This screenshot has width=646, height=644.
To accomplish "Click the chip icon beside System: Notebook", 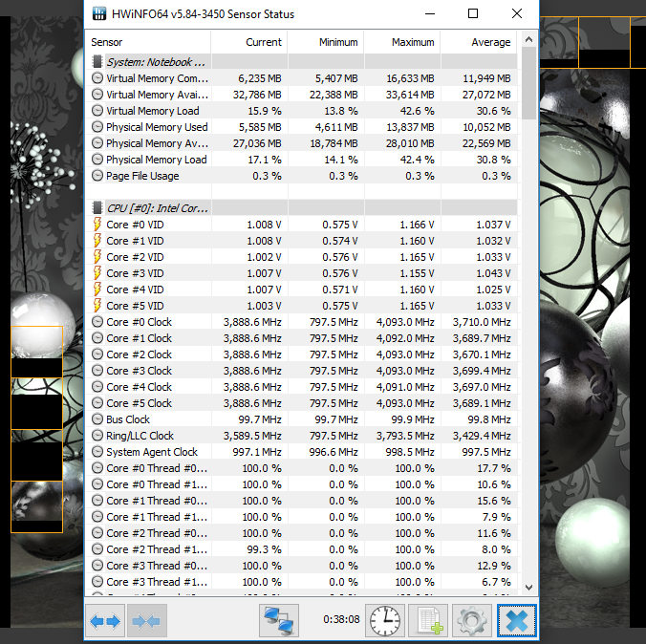I will (97, 62).
